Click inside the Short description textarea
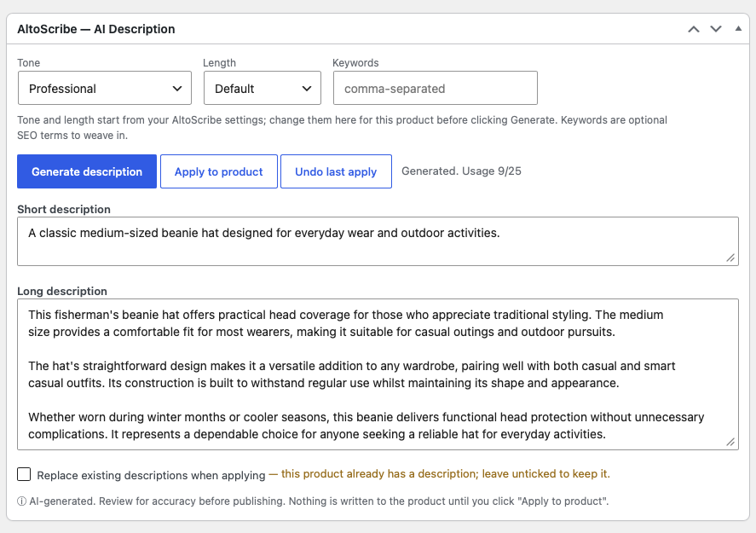The width and height of the screenshot is (756, 533). (x=378, y=241)
